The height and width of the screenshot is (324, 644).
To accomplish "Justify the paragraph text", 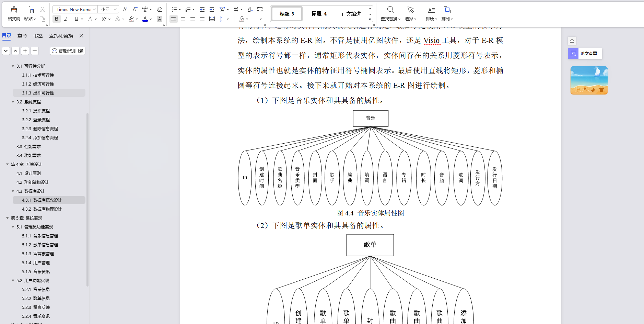I will point(202,19).
